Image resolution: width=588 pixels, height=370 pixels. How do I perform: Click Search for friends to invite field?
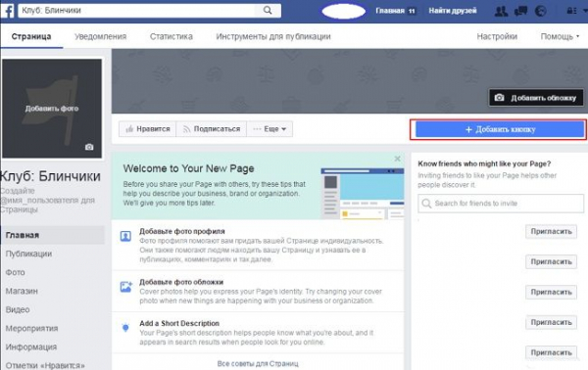[501, 204]
